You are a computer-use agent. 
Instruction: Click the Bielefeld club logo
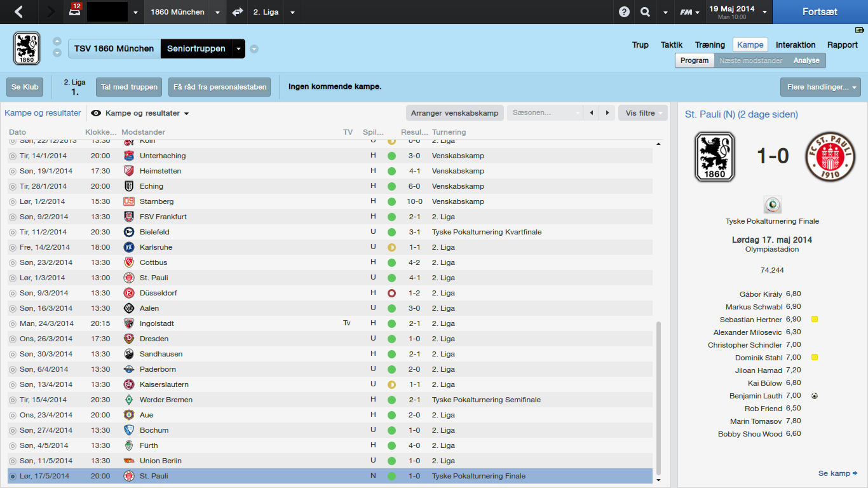(x=129, y=232)
